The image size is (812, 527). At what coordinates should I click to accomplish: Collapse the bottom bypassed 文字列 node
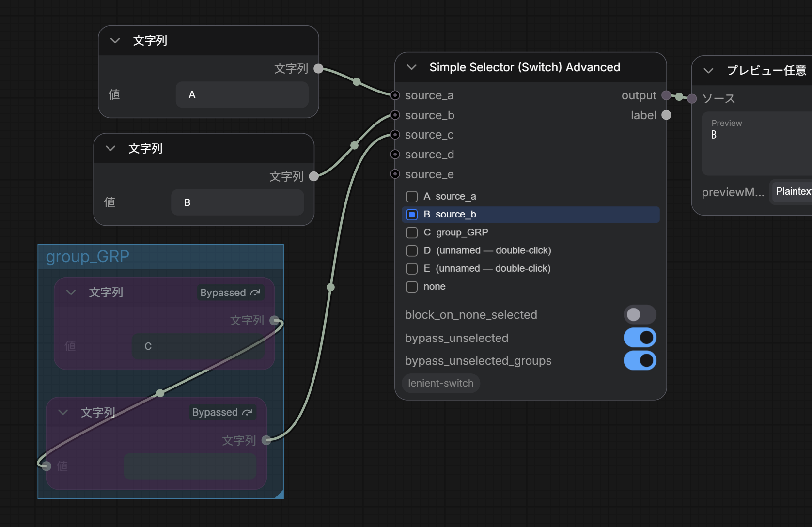coord(63,412)
